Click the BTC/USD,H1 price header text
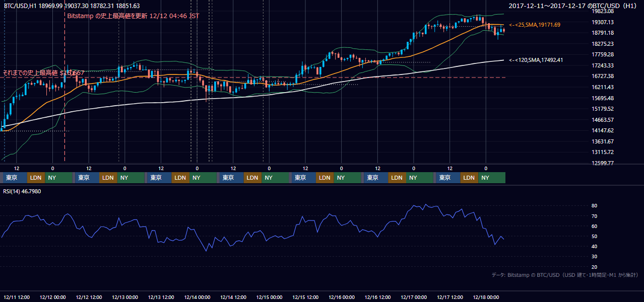 click(72, 6)
